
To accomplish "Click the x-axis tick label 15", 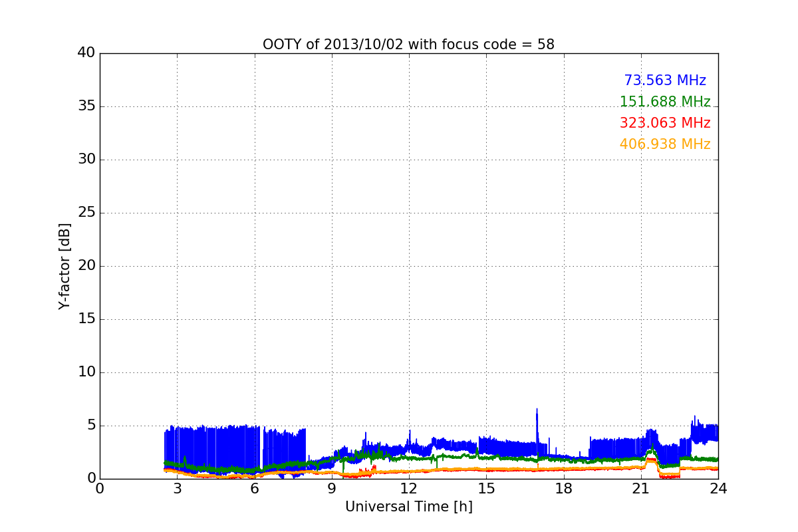I will click(486, 489).
